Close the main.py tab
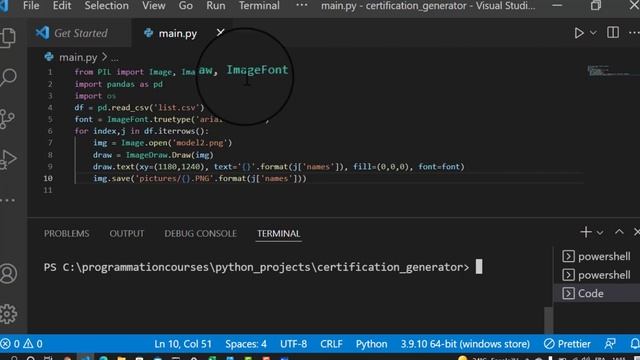The width and height of the screenshot is (640, 360). (x=220, y=32)
